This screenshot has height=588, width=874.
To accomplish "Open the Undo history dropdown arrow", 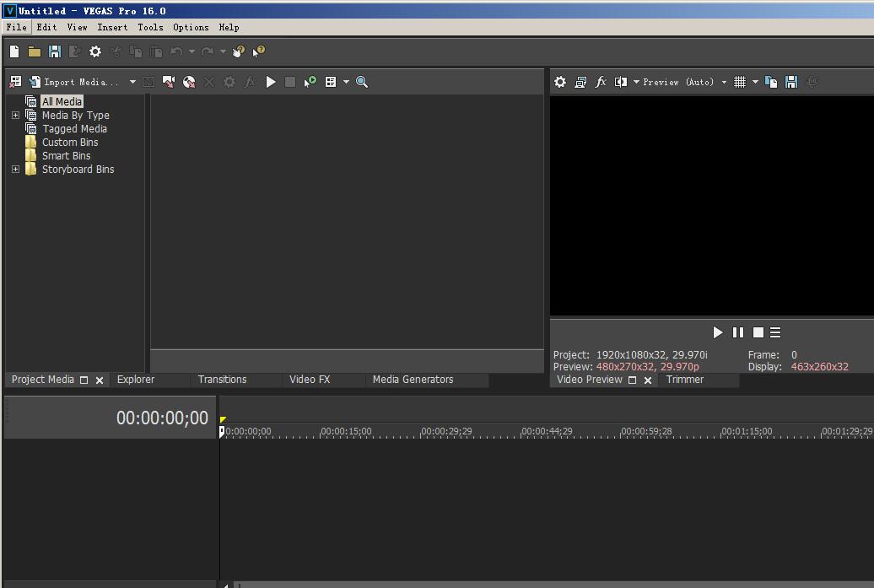I will (192, 51).
